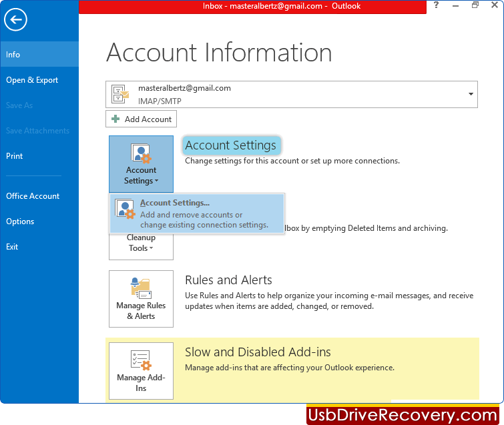Click the bell and folder Rules icon

(x=141, y=288)
